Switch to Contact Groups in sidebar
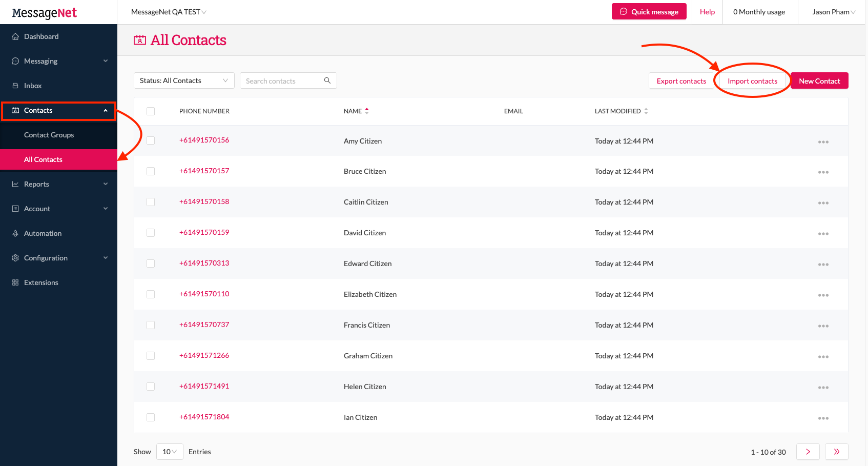Screen dimensions: 868x466 [49, 135]
